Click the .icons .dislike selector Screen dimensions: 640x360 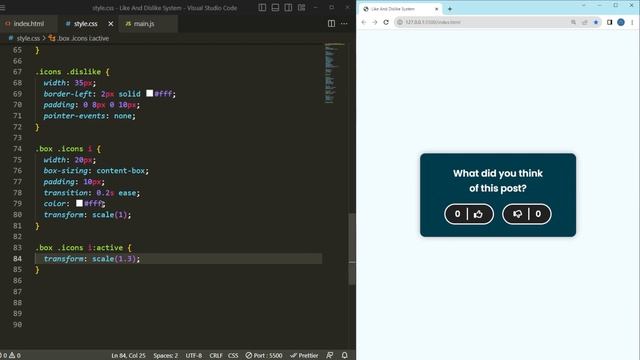[x=68, y=72]
